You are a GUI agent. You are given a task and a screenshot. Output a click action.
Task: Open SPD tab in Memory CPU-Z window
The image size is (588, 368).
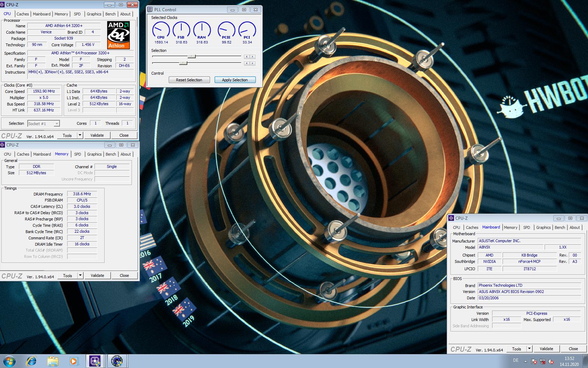(x=78, y=154)
